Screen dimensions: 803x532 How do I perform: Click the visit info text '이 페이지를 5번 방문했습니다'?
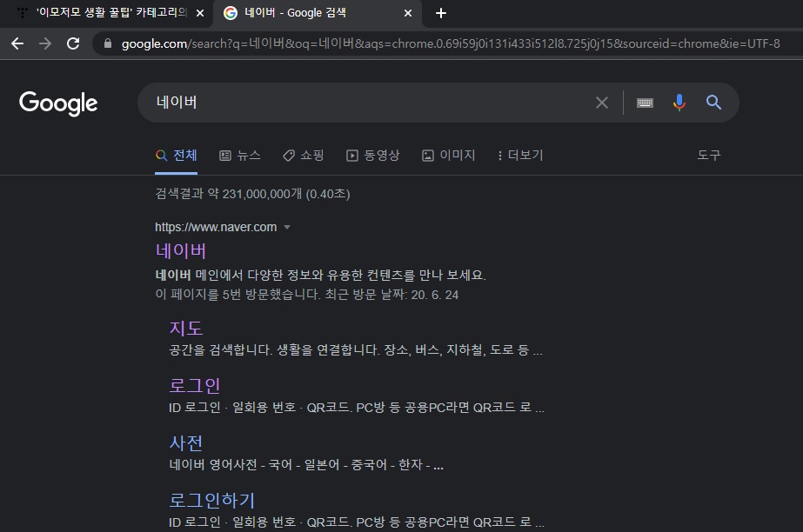[238, 295]
